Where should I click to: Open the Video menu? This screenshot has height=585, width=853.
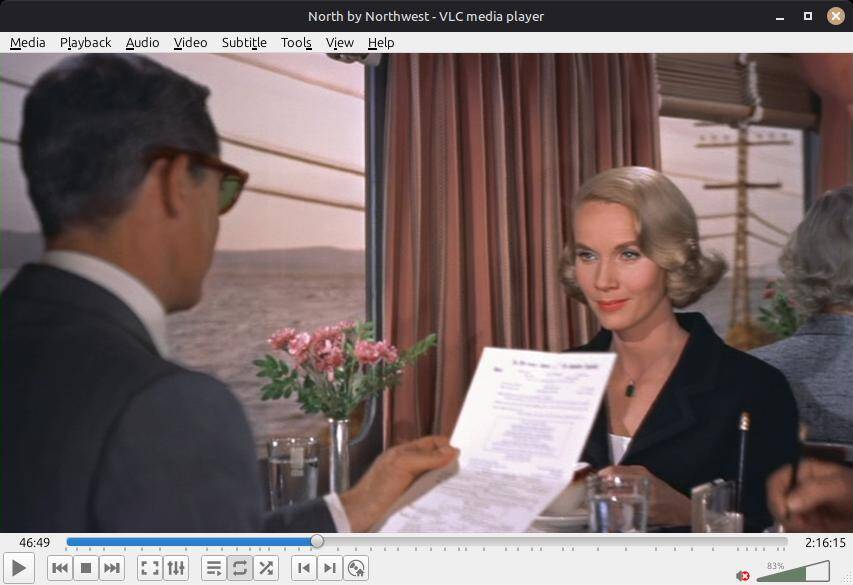[x=190, y=42]
